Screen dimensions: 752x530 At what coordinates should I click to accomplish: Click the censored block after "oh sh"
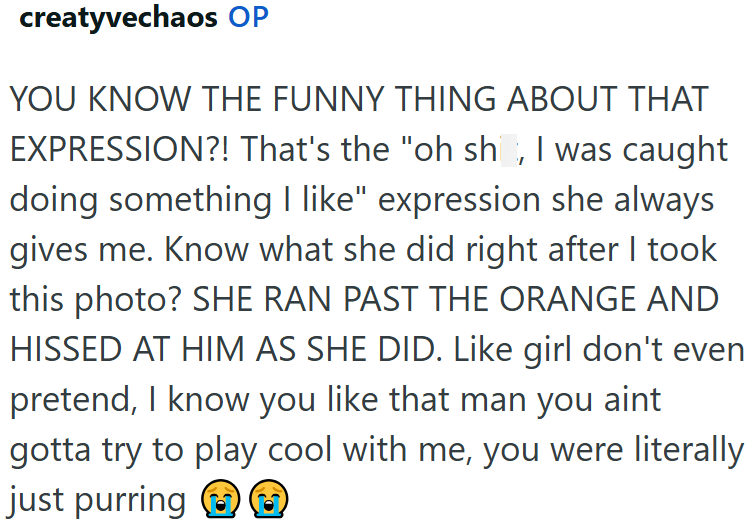509,151
